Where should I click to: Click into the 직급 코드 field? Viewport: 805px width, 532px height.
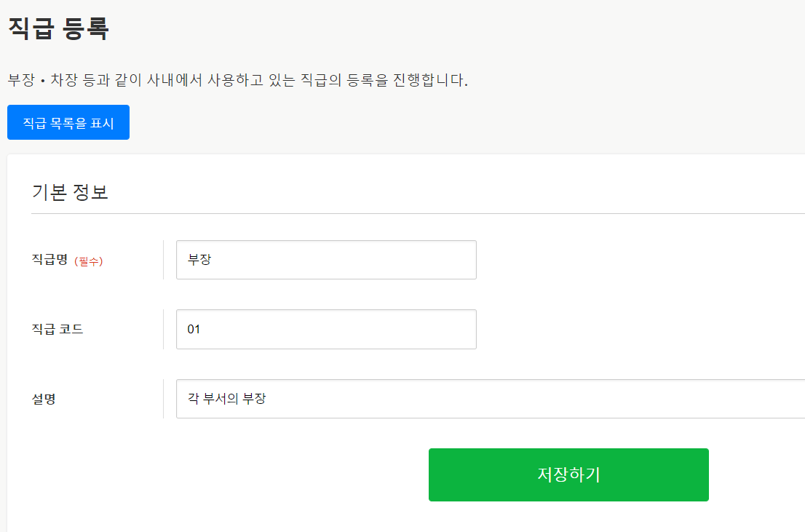(x=326, y=329)
